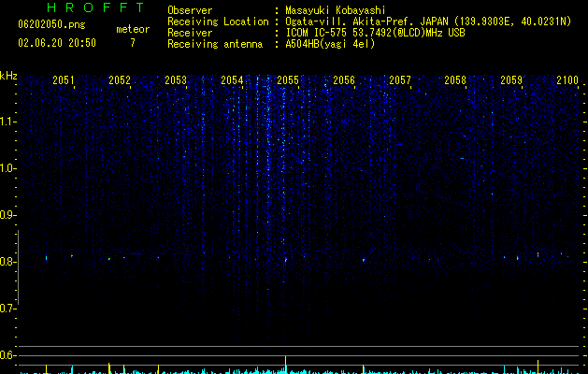588x374 pixels.
Task: Click the 0.9 kHz frequency label
Action: (7, 215)
